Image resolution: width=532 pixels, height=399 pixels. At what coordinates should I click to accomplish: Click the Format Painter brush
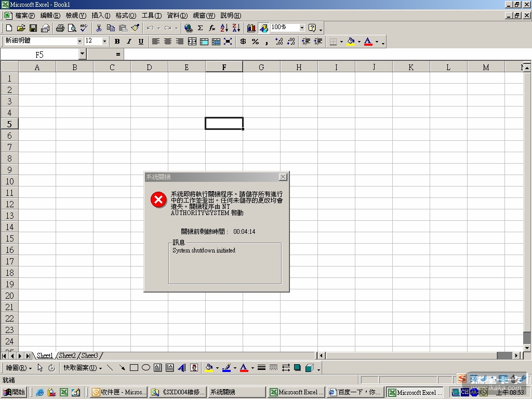pos(135,28)
